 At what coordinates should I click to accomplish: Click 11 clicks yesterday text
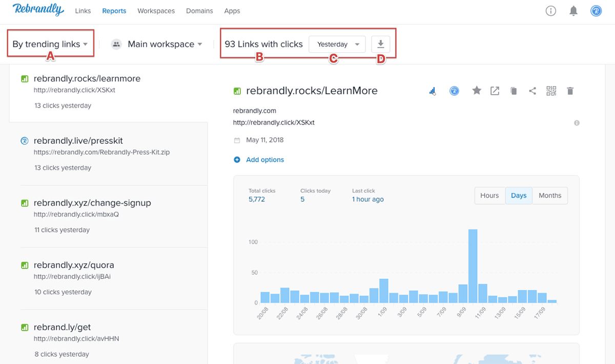pos(62,230)
